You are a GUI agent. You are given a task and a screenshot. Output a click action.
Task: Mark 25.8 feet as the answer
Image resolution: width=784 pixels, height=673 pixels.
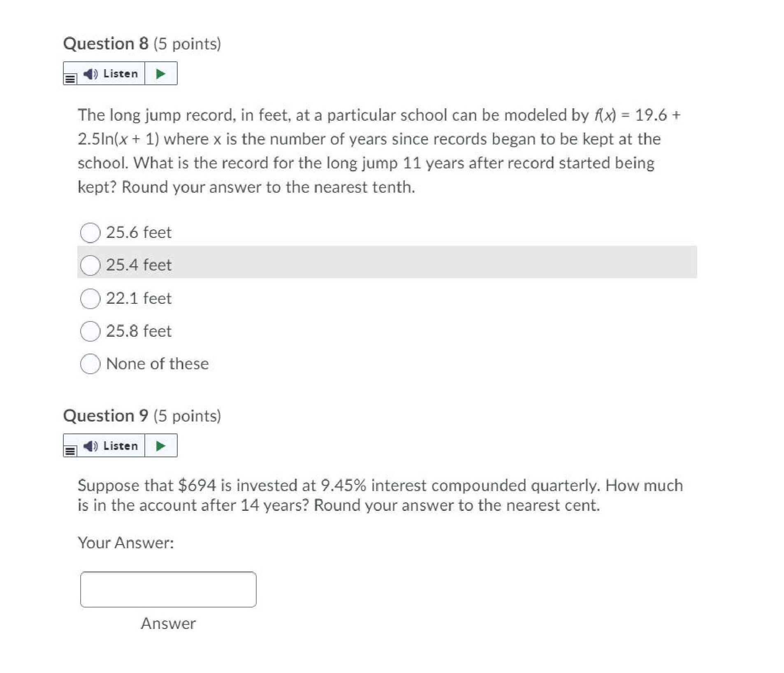(x=90, y=331)
